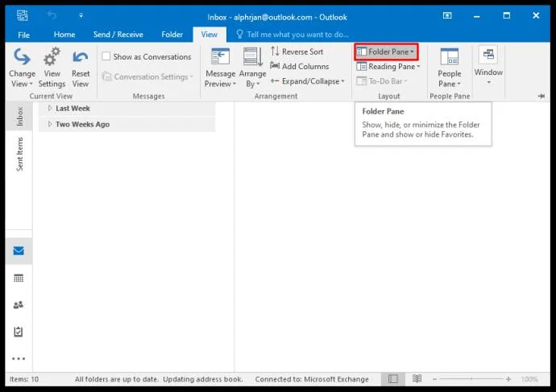Screen dimensions: 556x392
Task: Open People contacts icon in sidebar
Action: coord(18,305)
